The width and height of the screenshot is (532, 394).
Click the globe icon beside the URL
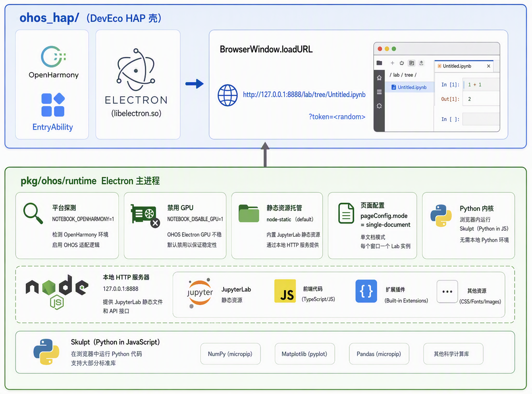tap(227, 95)
